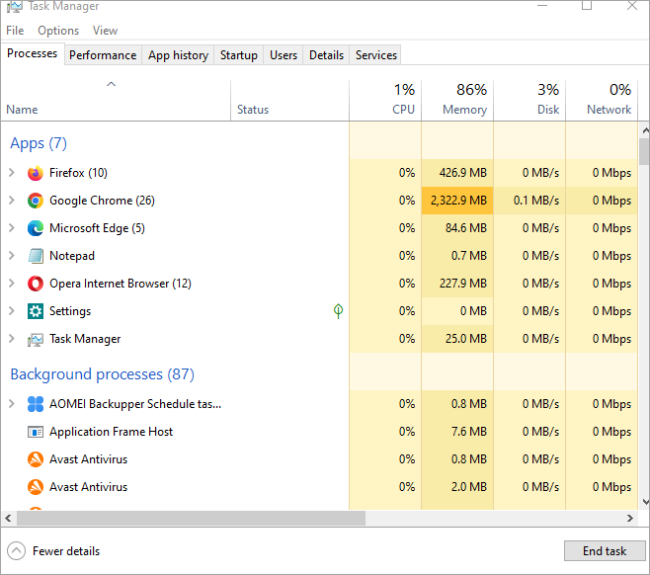The image size is (650, 575).
Task: Click the 227.9 MB Opera memory value
Action: [463, 284]
